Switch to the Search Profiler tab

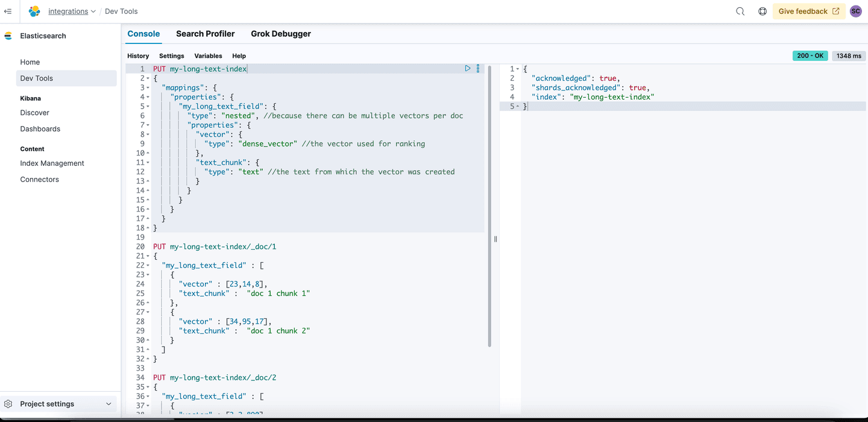click(x=205, y=34)
